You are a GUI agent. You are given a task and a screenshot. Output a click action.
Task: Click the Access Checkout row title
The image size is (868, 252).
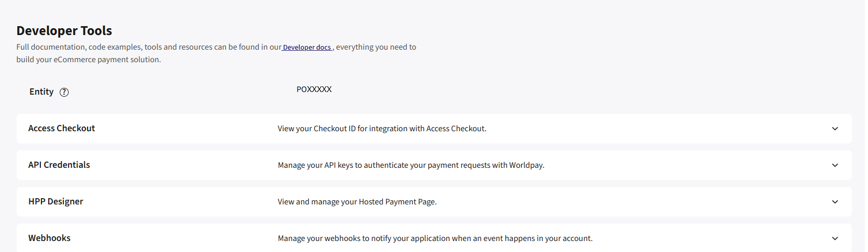(x=62, y=129)
